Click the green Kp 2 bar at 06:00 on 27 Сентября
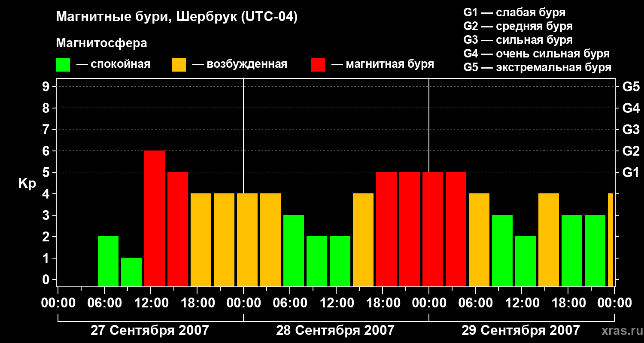 coord(108,261)
